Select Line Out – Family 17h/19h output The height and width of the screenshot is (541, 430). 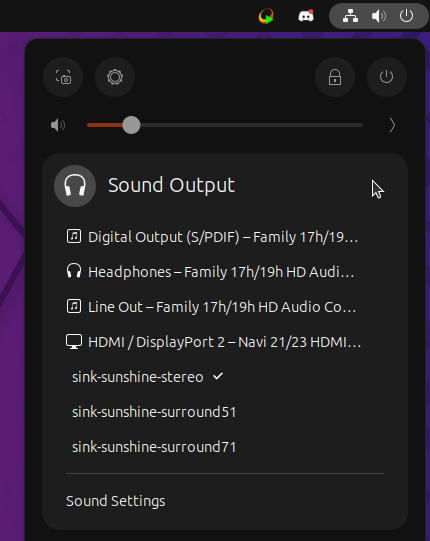pyautogui.click(x=225, y=307)
